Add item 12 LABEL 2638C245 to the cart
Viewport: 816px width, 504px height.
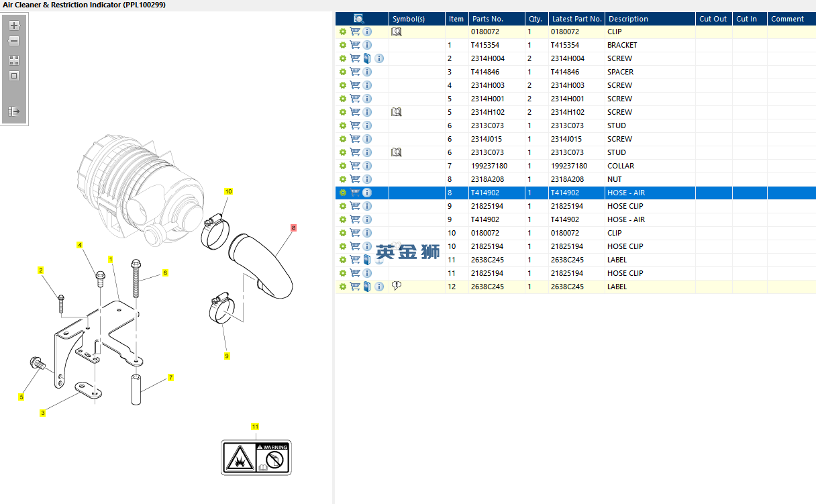click(355, 287)
